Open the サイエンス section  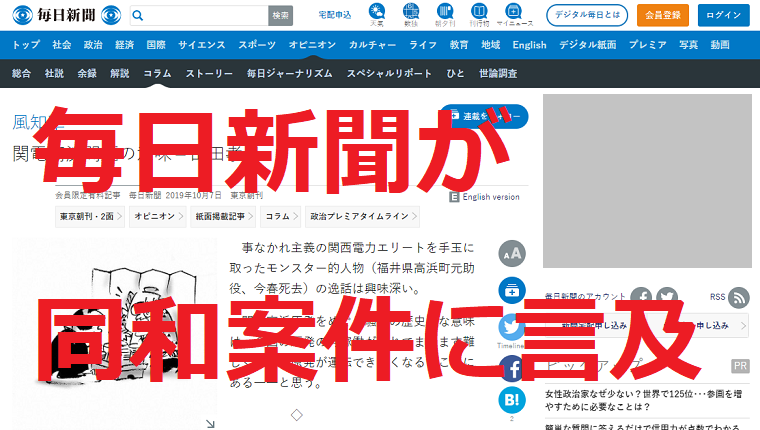click(202, 45)
